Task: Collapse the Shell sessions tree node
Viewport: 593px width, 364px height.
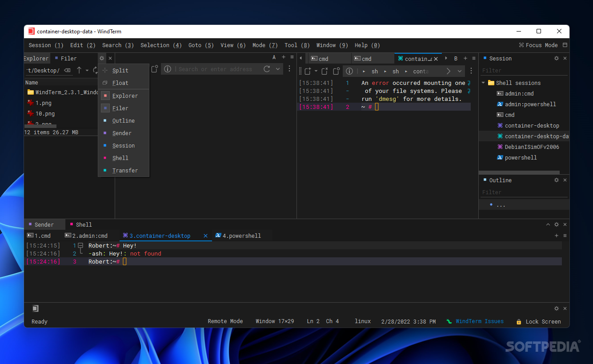Action: pos(483,83)
